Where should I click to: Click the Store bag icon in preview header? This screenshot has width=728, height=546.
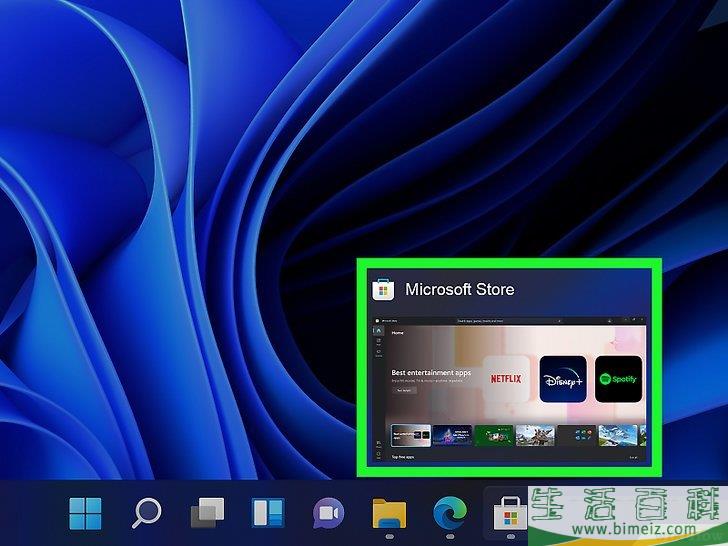click(x=383, y=290)
